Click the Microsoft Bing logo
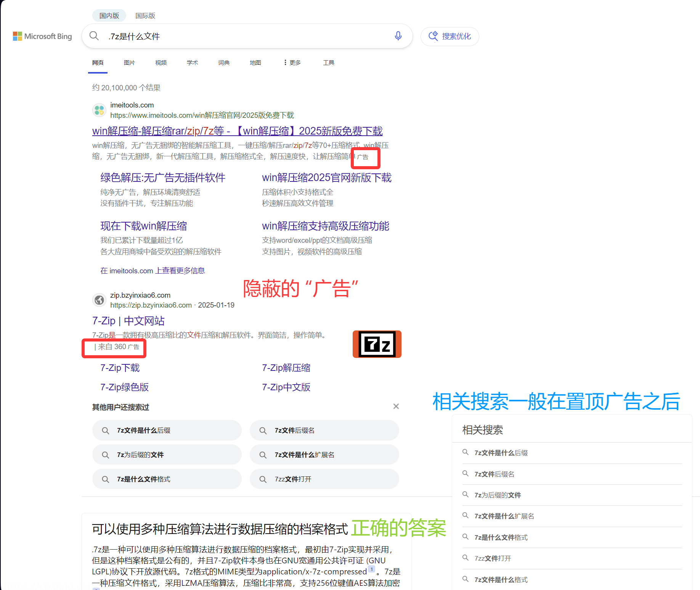The width and height of the screenshot is (700, 590). (x=42, y=36)
